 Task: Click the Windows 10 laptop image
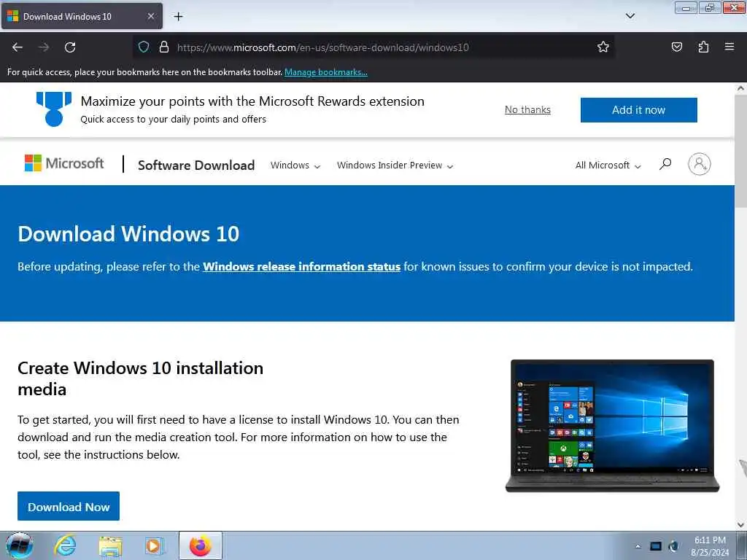[x=612, y=426]
